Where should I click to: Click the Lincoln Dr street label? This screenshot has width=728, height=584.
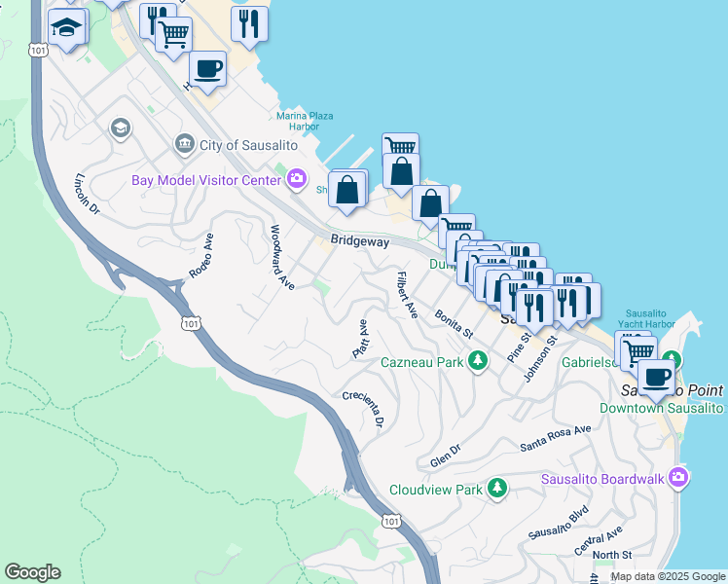pos(88,194)
